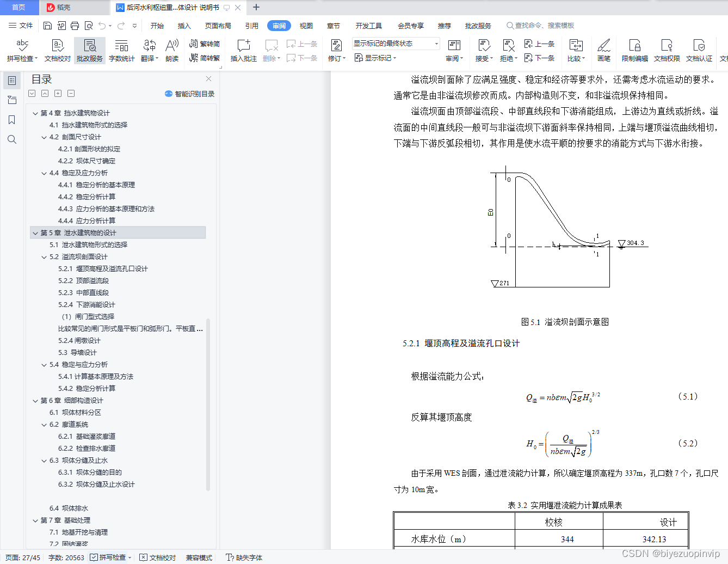Click 兼容模式 in status bar
Image resolution: width=728 pixels, height=564 pixels.
pos(199,557)
